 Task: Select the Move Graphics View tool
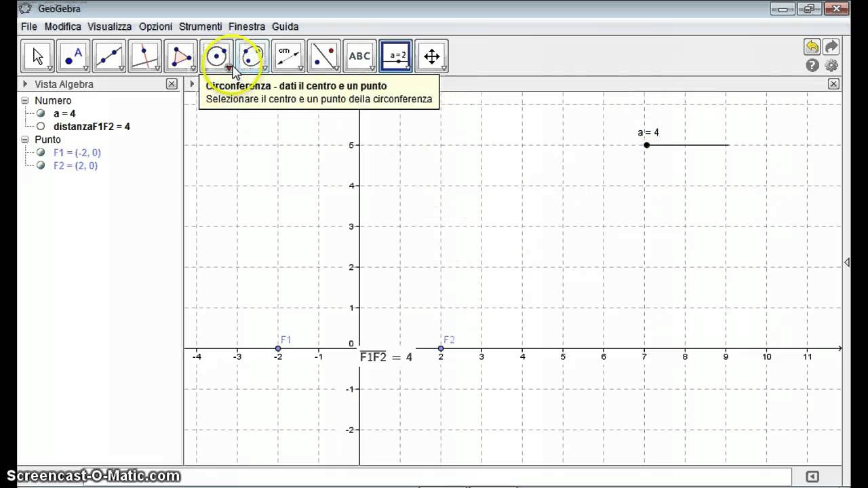pos(431,56)
